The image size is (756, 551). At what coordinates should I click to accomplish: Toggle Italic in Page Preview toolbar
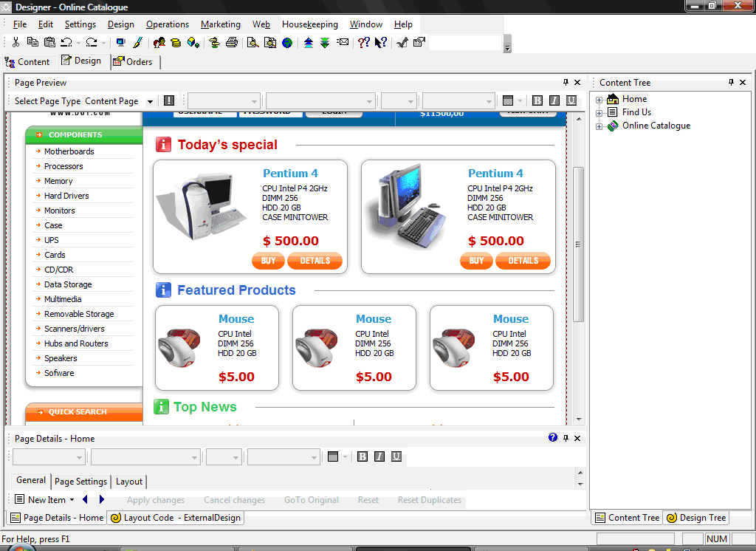554,100
